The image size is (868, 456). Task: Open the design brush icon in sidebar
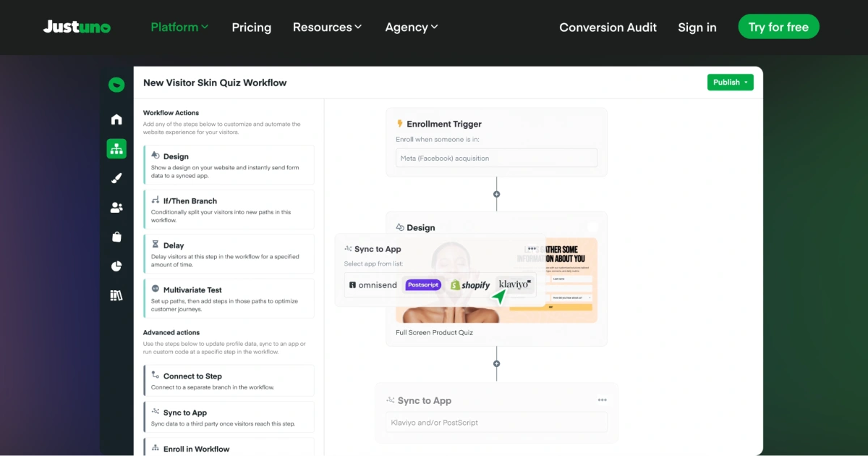click(x=116, y=178)
